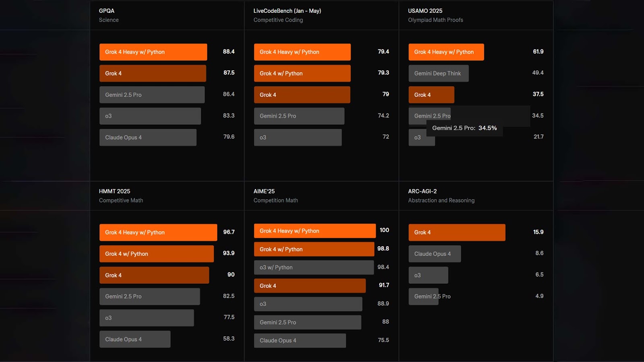Click the Gemini 2.5 Pro: 34.5% tooltip
Image resolution: width=644 pixels, height=362 pixels.
(464, 128)
